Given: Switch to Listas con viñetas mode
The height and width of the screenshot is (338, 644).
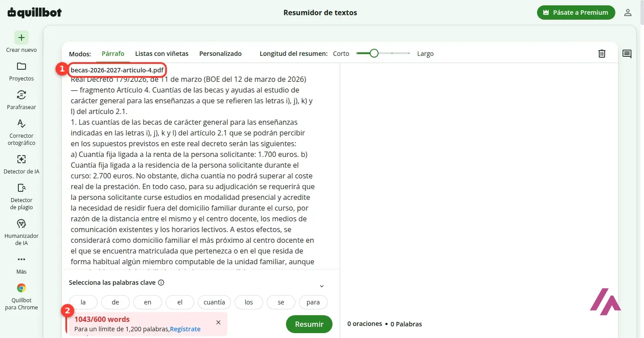Looking at the screenshot, I should [x=162, y=54].
